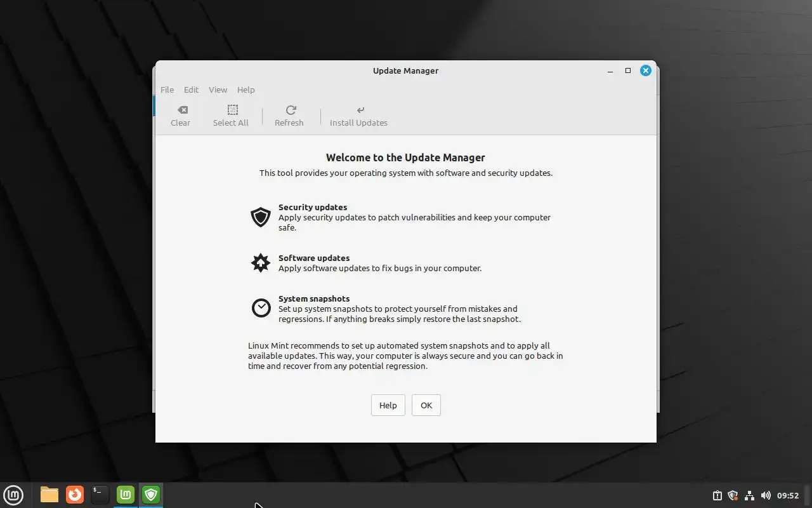Click the Security updates shield icon

point(261,217)
